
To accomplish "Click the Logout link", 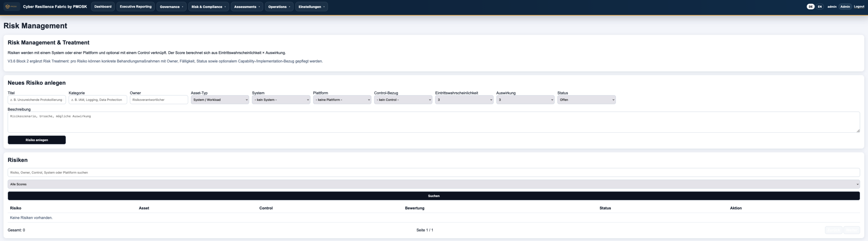I will 859,6.
